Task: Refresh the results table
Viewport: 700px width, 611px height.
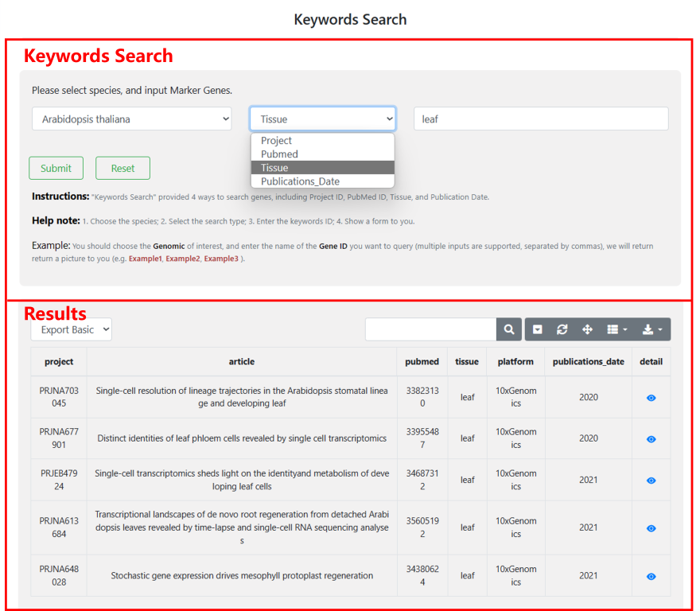Action: point(562,329)
